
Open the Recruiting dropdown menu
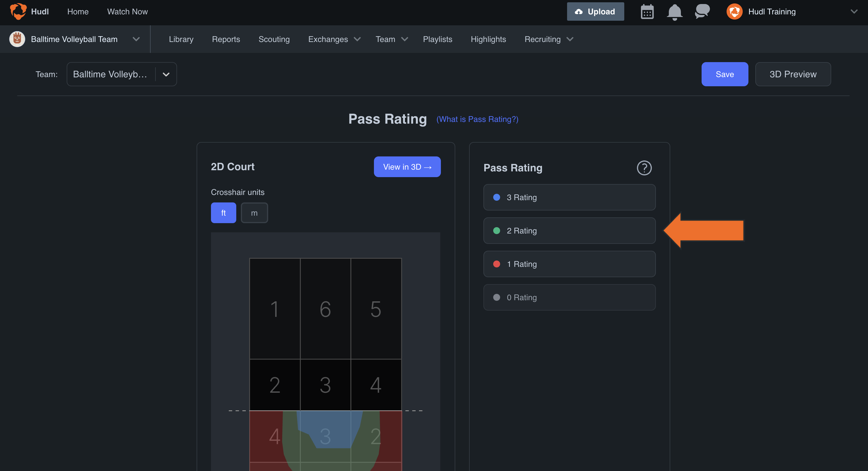pyautogui.click(x=549, y=39)
